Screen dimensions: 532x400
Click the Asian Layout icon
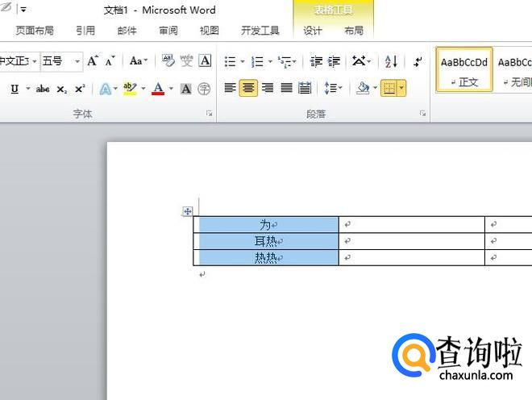[359, 61]
